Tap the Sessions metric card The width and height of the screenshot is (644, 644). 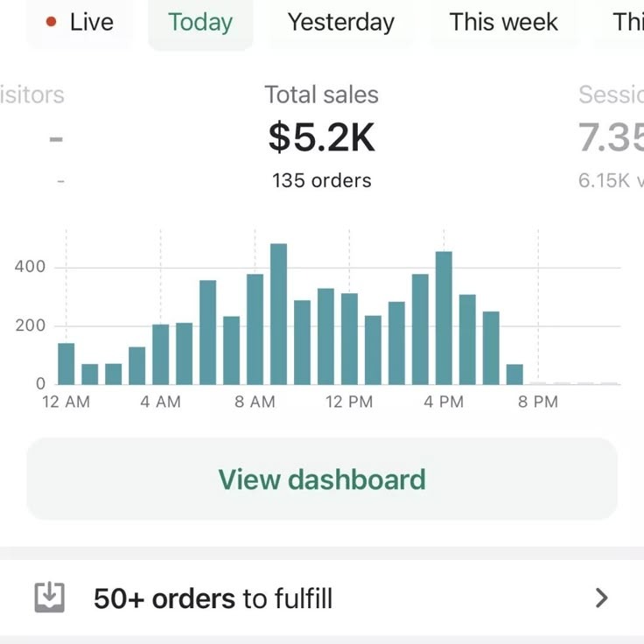point(612,137)
